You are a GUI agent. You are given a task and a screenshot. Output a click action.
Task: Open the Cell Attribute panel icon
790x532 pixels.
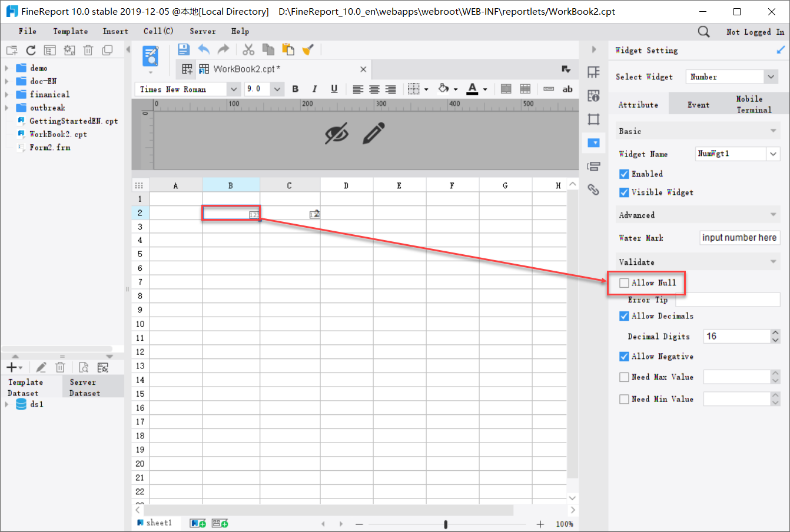pyautogui.click(x=593, y=95)
